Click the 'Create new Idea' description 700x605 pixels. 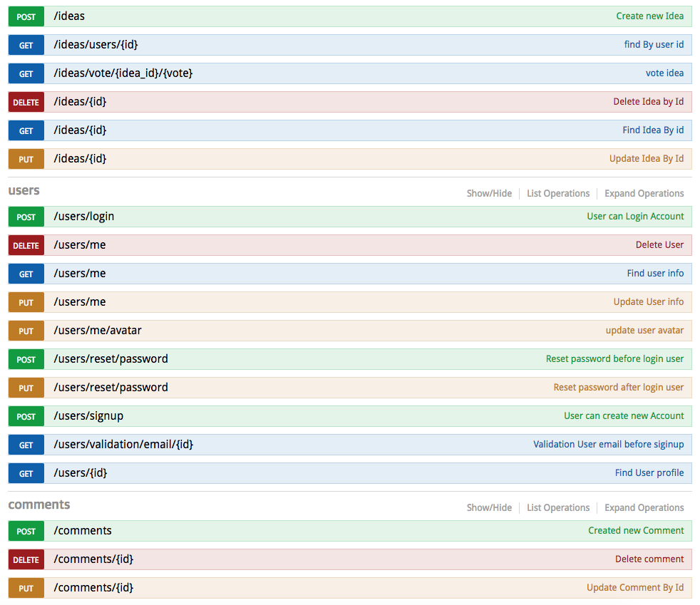(649, 16)
